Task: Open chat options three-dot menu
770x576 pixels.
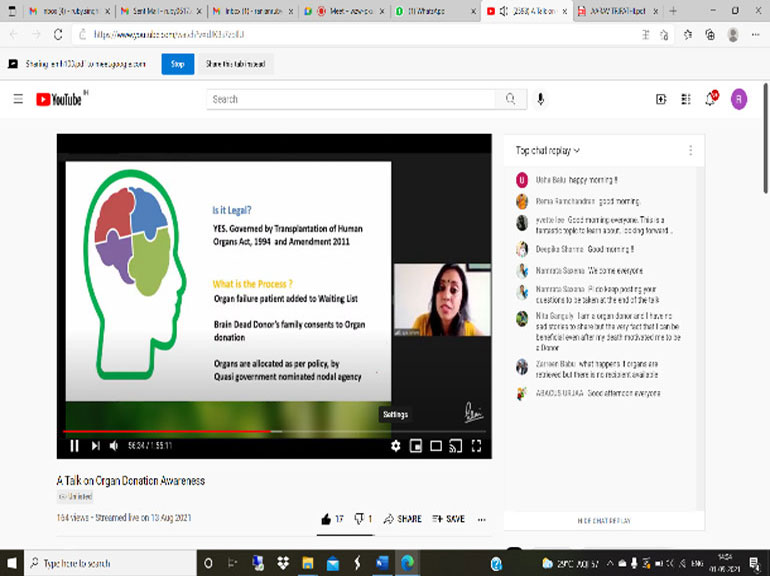Action: (690, 150)
